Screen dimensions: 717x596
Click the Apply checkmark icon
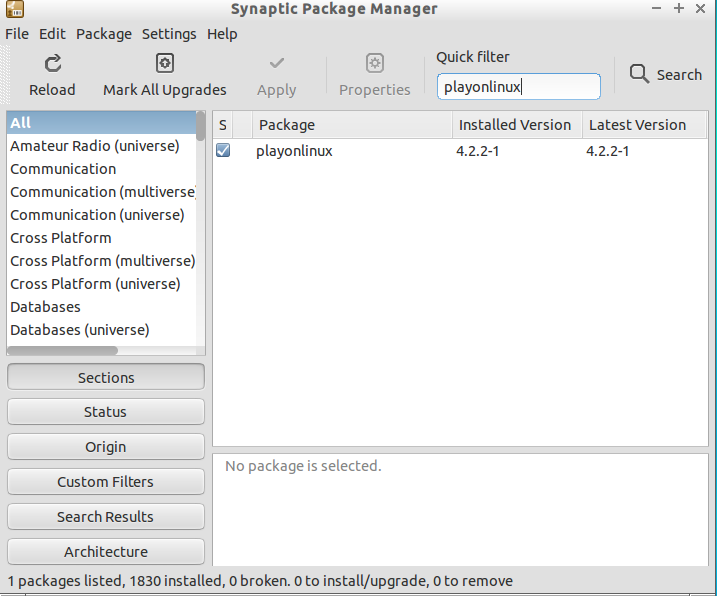(277, 63)
